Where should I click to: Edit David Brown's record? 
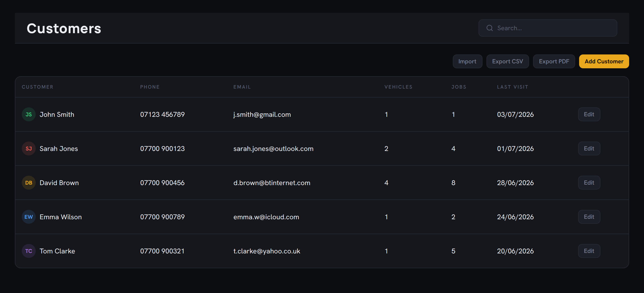pyautogui.click(x=589, y=183)
